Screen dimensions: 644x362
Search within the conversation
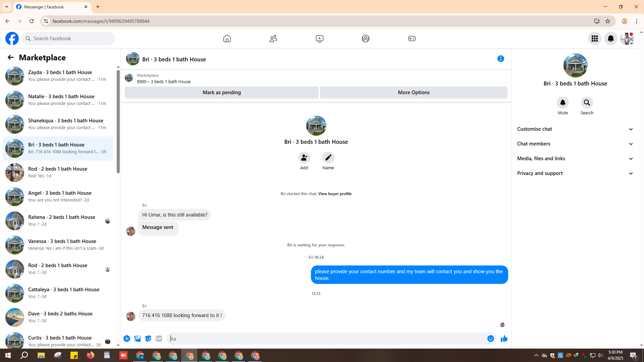point(587,103)
